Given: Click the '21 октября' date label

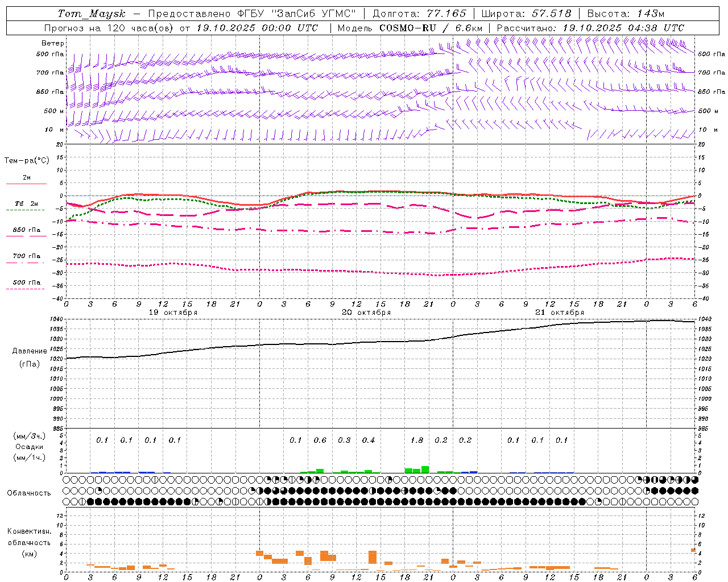Looking at the screenshot, I should click(560, 313).
